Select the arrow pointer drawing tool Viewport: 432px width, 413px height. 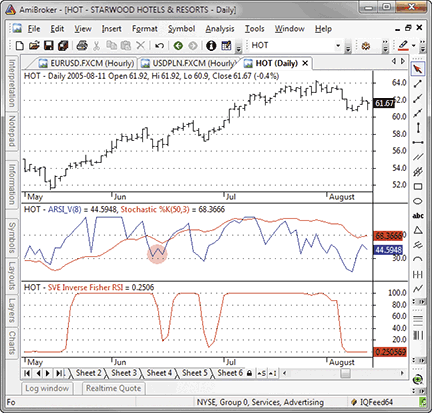coord(418,69)
